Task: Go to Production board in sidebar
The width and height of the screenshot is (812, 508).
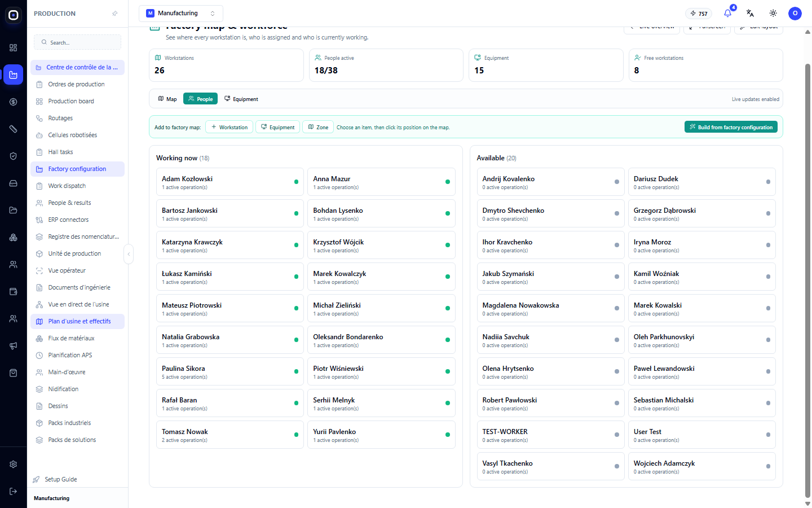Action: point(78,101)
